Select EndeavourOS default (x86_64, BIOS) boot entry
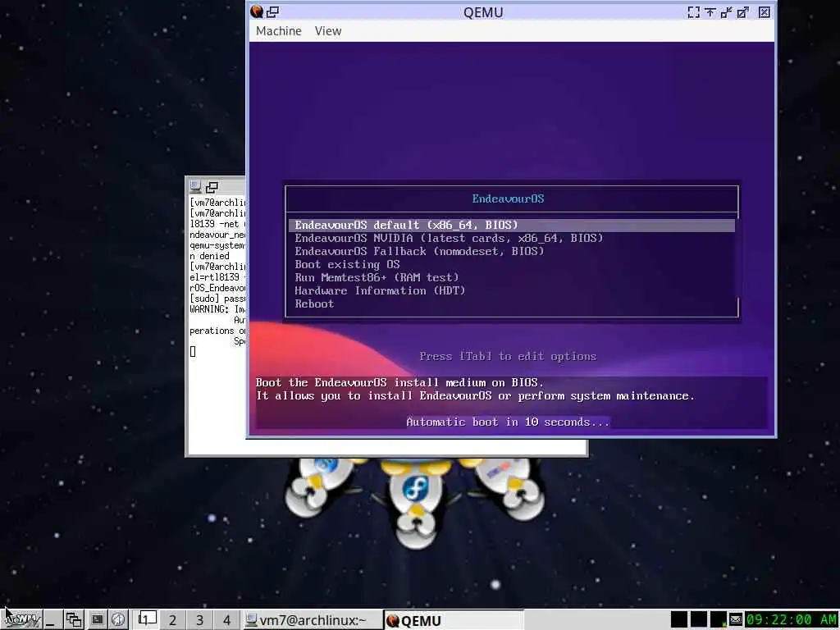 512,225
